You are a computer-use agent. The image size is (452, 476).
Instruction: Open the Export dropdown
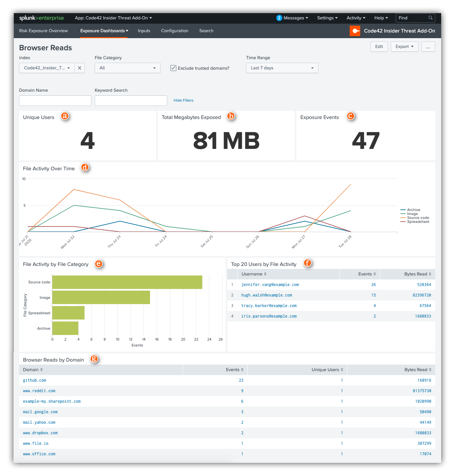pyautogui.click(x=404, y=47)
